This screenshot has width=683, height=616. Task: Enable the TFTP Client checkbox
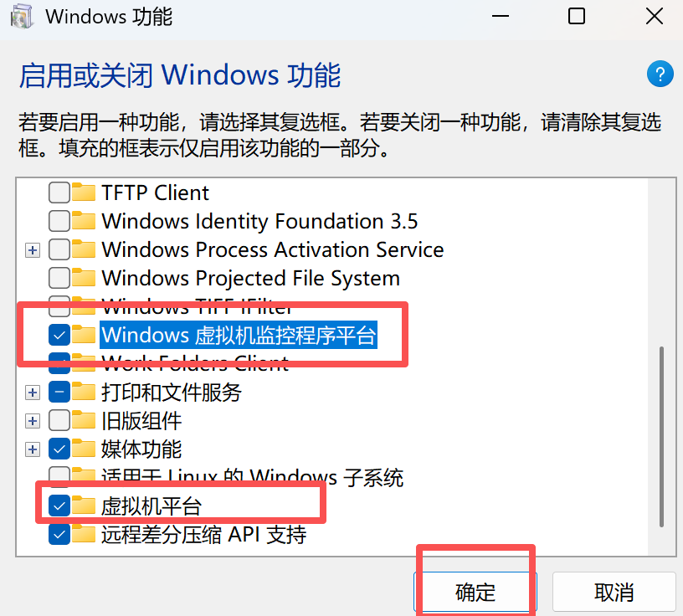(x=59, y=192)
